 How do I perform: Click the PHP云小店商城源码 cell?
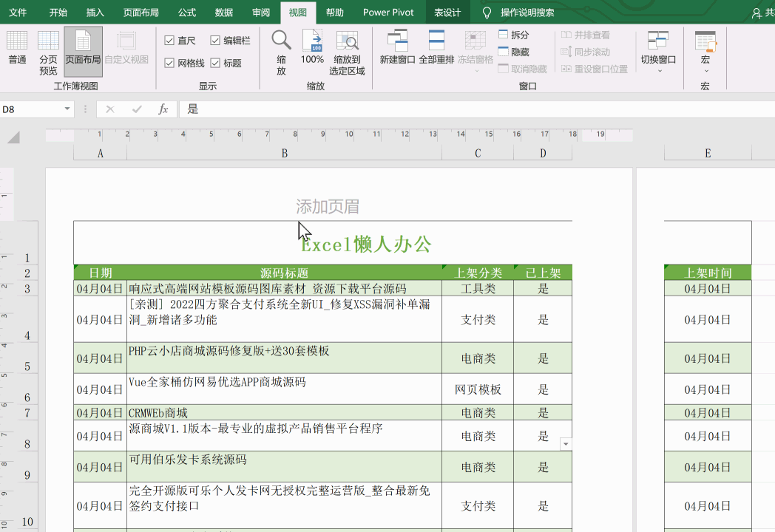(x=284, y=358)
